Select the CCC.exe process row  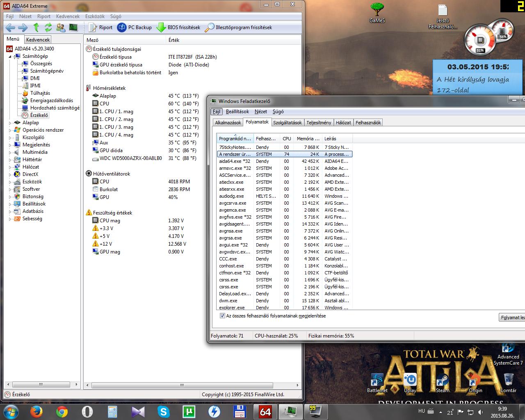[284, 259]
